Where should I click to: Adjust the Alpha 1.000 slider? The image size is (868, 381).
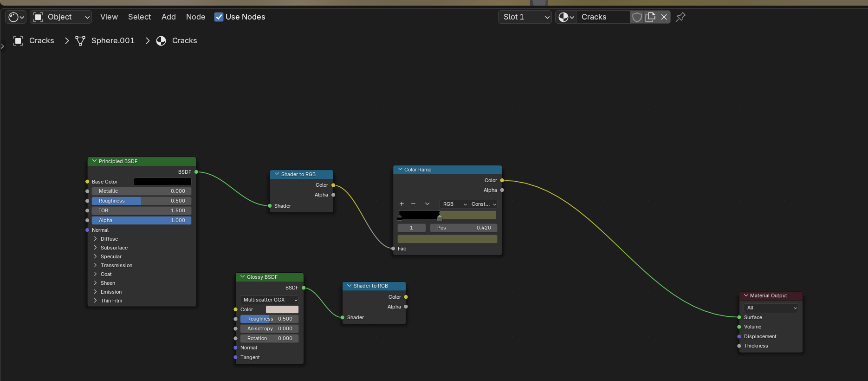[142, 220]
